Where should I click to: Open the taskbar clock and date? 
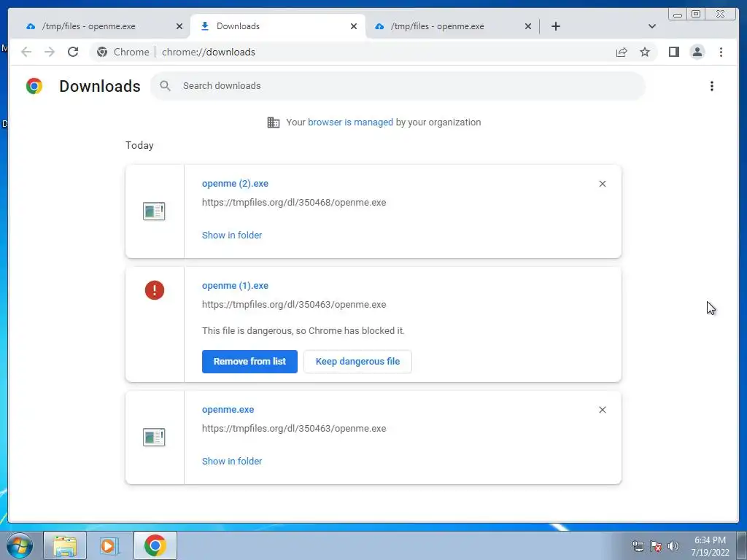point(710,546)
